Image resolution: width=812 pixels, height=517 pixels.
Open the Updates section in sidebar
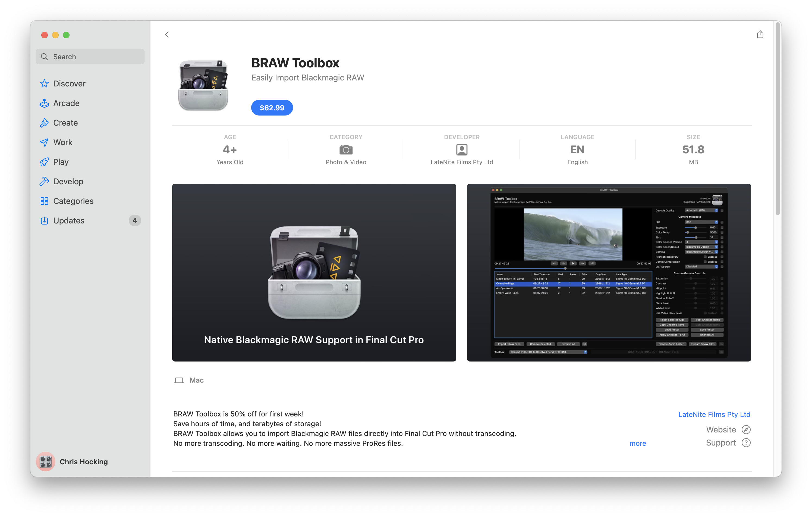tap(69, 220)
